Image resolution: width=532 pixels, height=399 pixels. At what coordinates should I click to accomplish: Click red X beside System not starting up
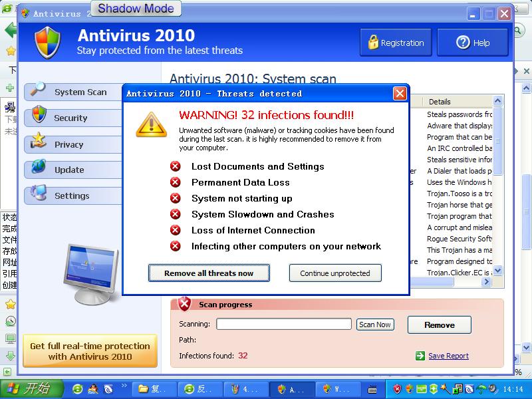click(176, 198)
